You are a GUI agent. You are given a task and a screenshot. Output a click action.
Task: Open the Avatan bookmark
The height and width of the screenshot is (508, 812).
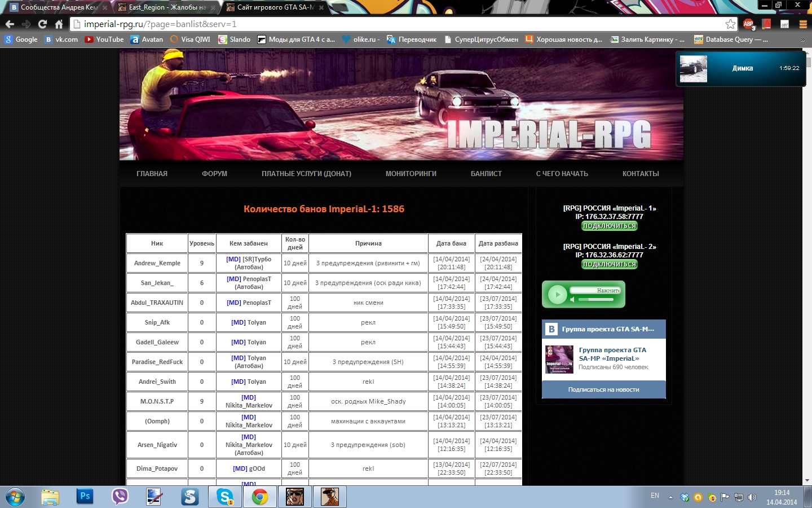point(147,40)
